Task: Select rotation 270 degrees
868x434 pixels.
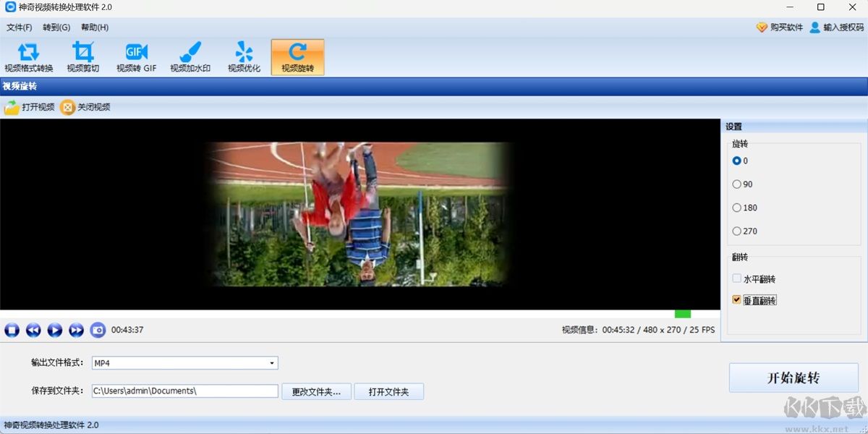Action: tap(737, 231)
